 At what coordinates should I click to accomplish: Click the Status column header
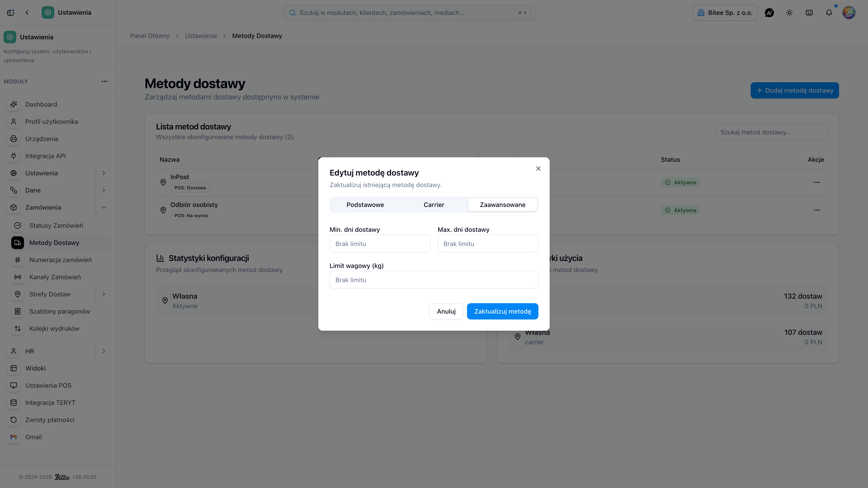670,160
